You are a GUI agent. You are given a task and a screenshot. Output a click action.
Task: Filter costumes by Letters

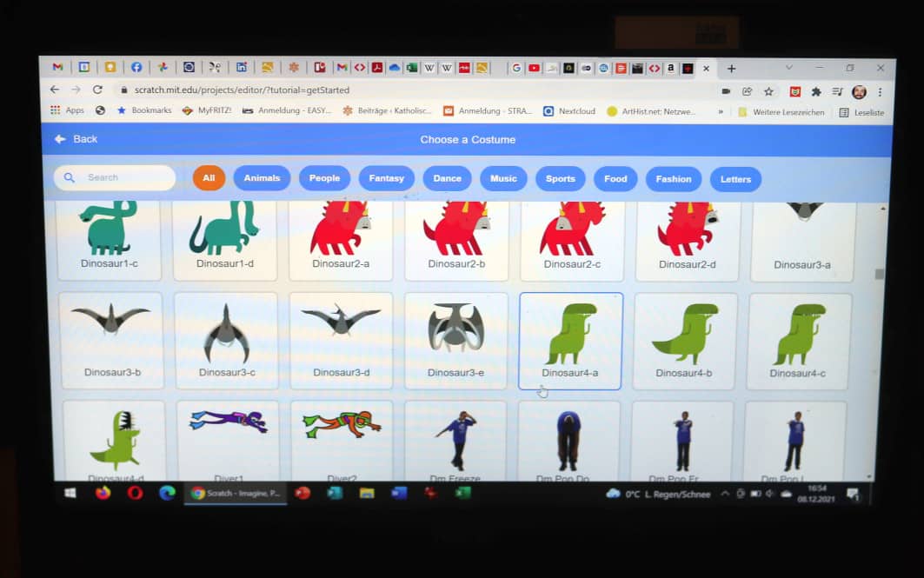point(735,180)
